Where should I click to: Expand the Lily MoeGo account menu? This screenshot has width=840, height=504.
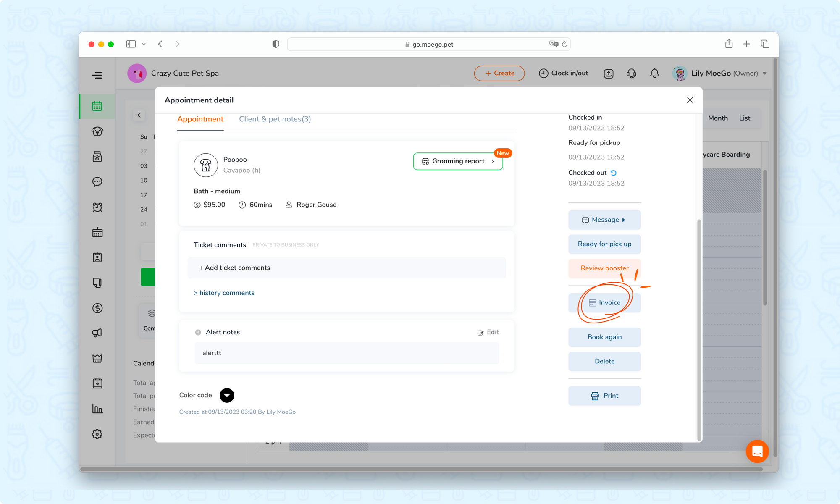coord(765,73)
